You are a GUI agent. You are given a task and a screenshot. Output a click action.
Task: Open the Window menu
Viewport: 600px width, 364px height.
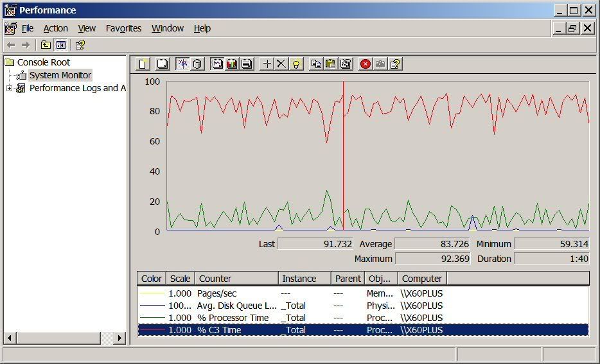point(168,28)
